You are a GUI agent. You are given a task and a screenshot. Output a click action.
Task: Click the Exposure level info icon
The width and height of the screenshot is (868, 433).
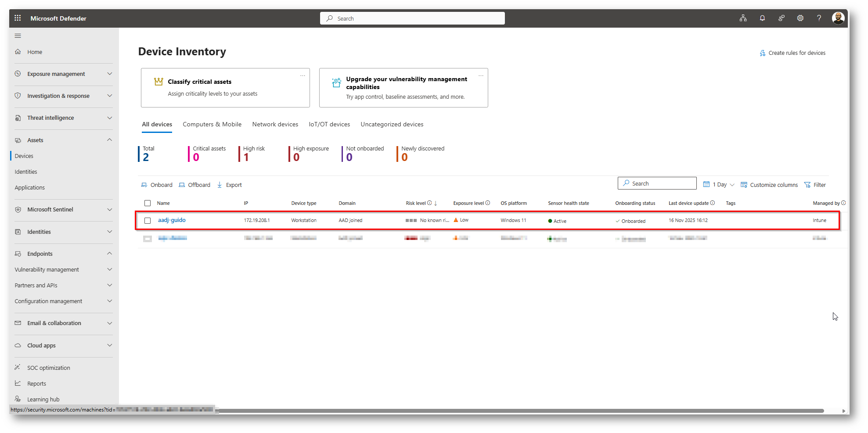[488, 203]
